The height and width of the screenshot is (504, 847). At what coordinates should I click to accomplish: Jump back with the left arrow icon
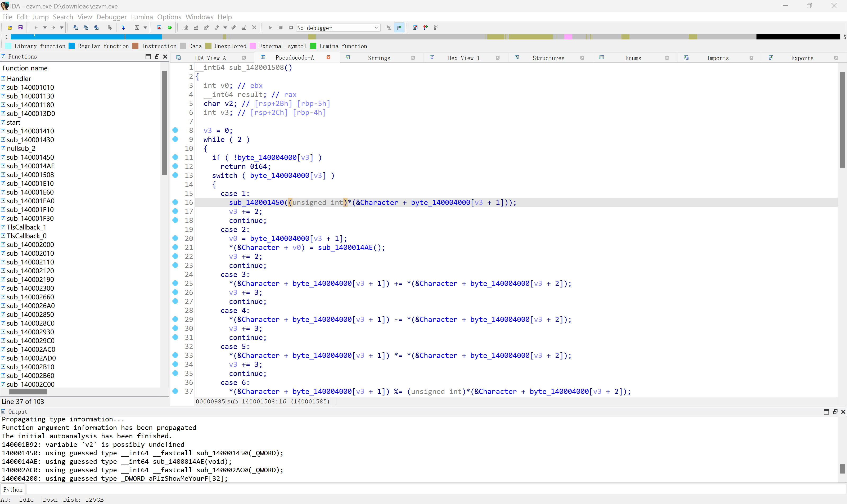[36, 28]
